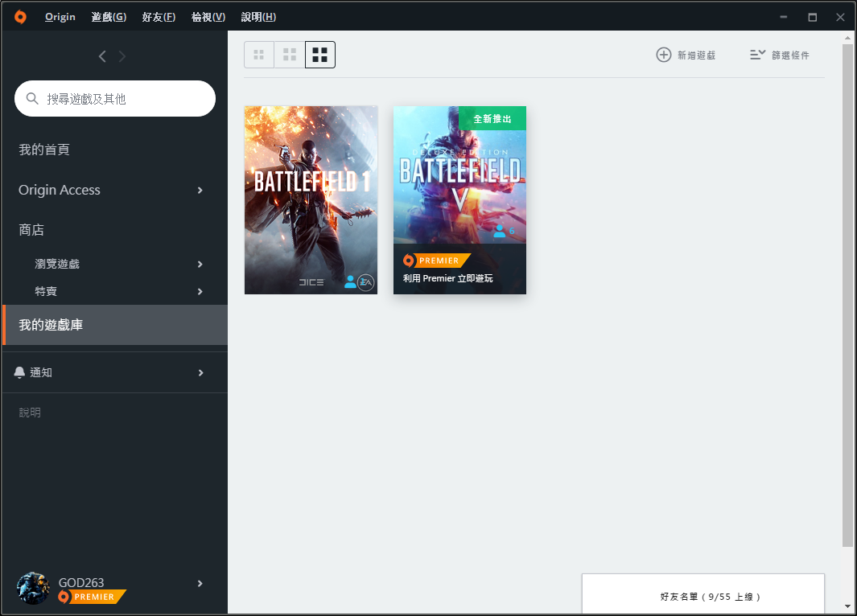Go forward with the right arrow
The height and width of the screenshot is (616, 857).
coord(122,56)
